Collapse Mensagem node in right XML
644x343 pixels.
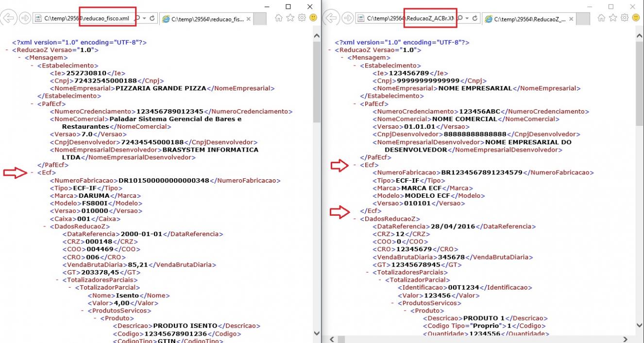(x=342, y=58)
